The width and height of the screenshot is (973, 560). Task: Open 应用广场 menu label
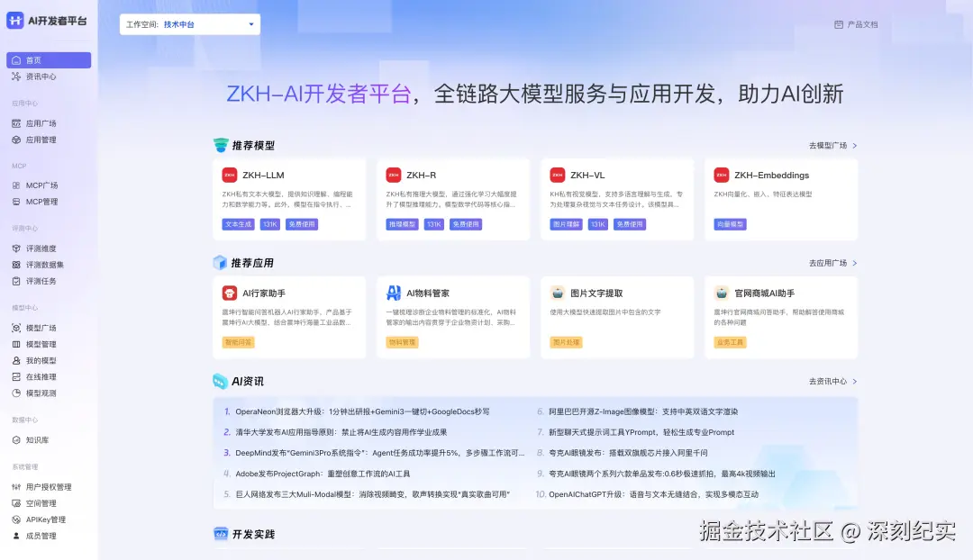tap(41, 123)
